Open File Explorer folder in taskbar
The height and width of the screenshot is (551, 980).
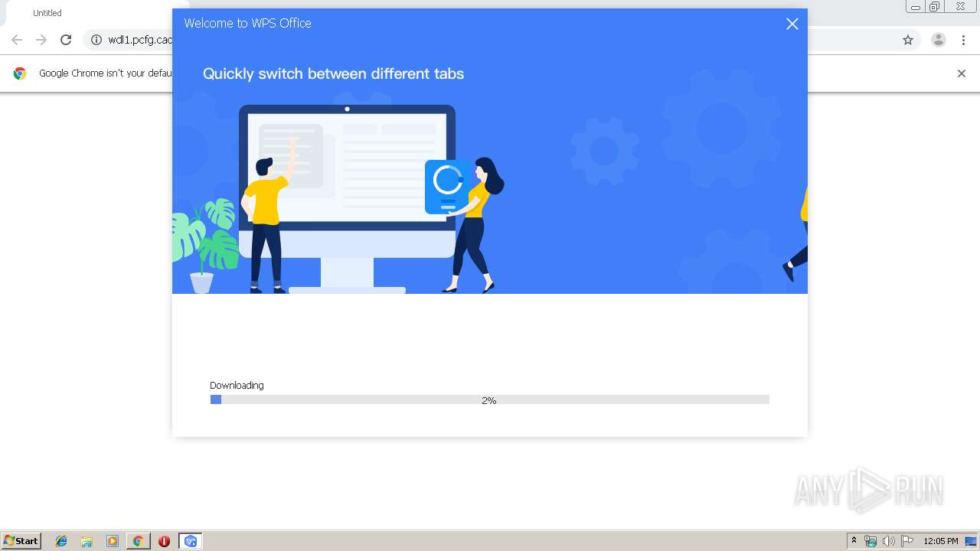[x=87, y=541]
